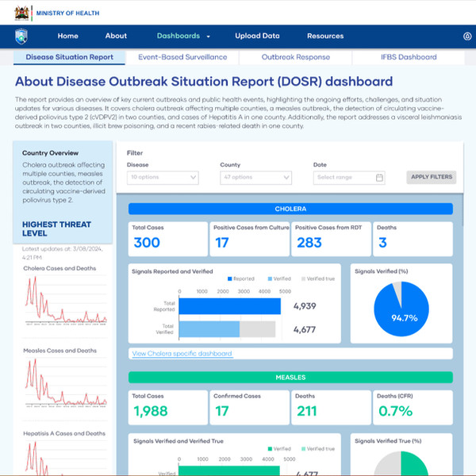
Task: Click the Verified legend swatch in the Cholera chart
Action: [x=270, y=278]
